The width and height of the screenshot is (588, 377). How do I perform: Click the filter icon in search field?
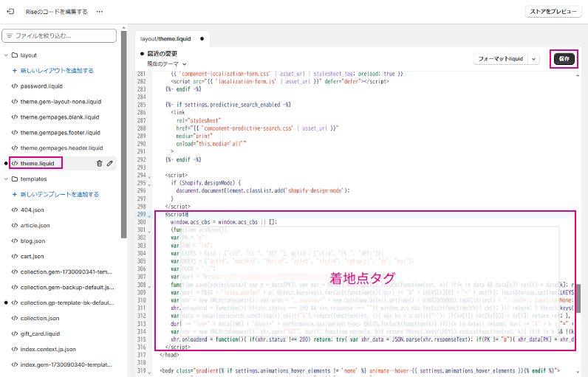coord(10,36)
